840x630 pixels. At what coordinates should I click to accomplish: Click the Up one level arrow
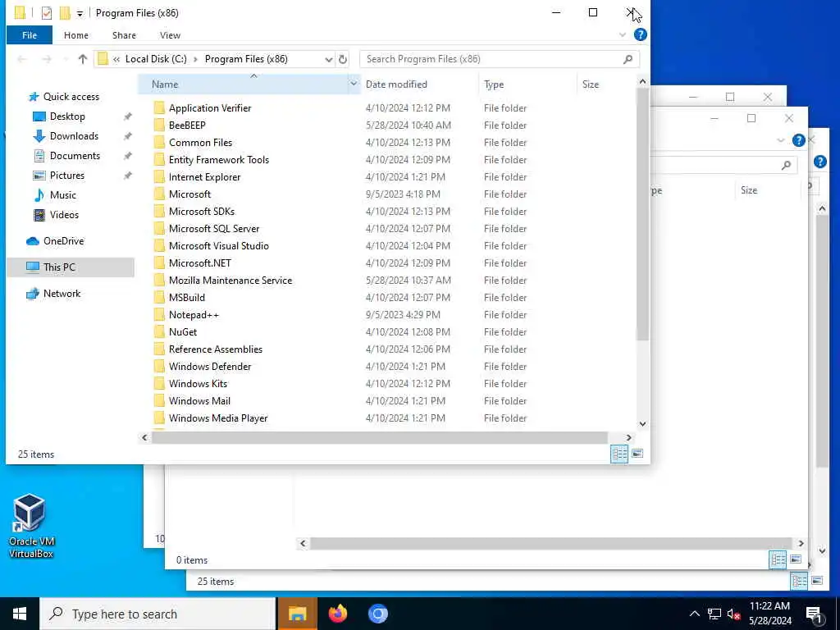click(x=83, y=59)
